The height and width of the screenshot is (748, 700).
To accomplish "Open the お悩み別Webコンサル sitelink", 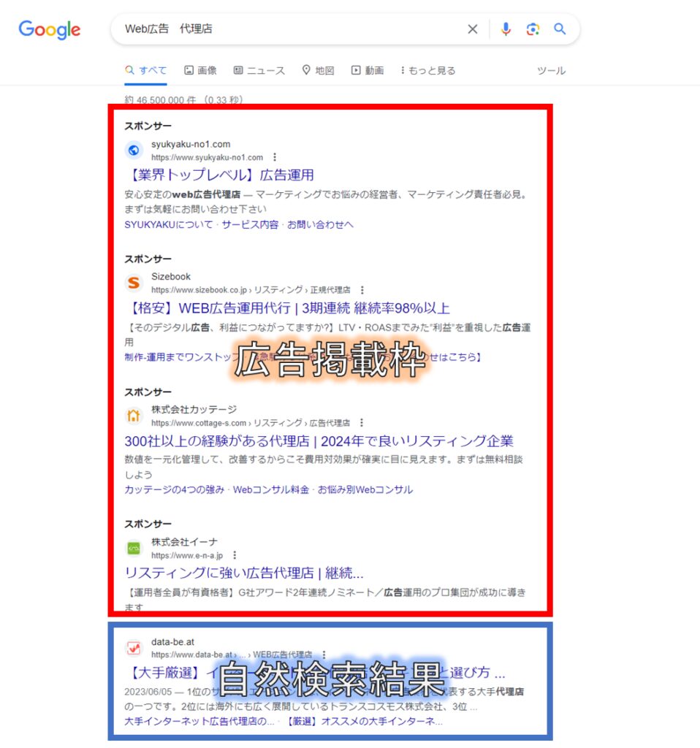I will coord(365,490).
